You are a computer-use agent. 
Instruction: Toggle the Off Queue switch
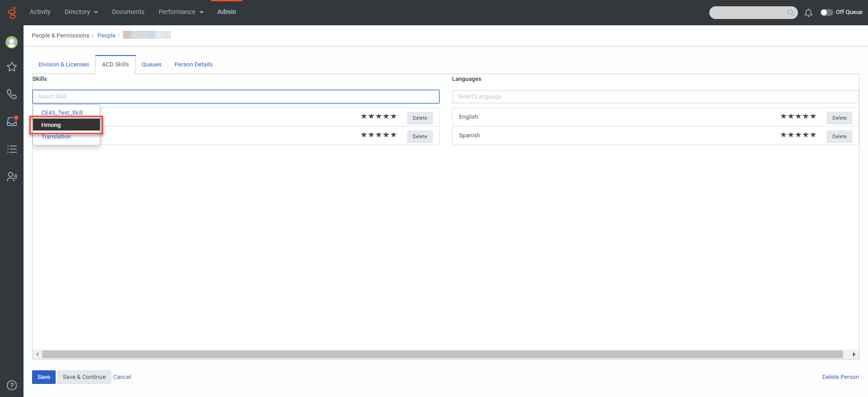coord(826,12)
